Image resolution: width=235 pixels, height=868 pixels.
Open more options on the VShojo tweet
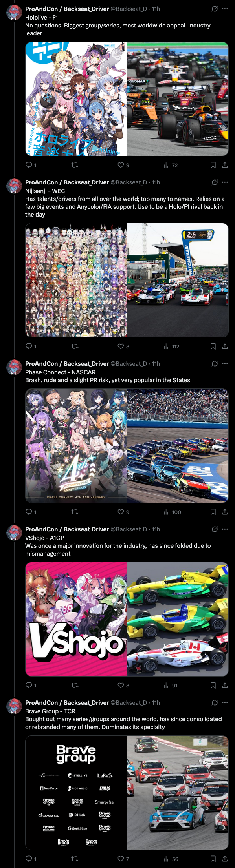225,529
